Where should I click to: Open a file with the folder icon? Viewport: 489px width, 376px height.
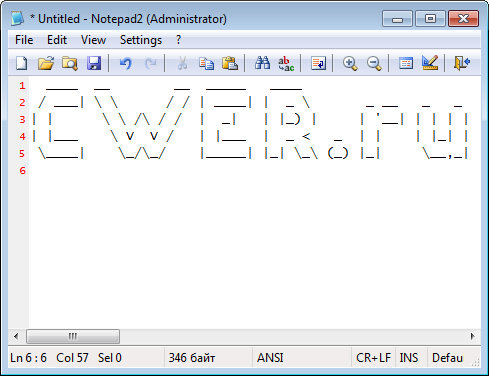pyautogui.click(x=46, y=63)
